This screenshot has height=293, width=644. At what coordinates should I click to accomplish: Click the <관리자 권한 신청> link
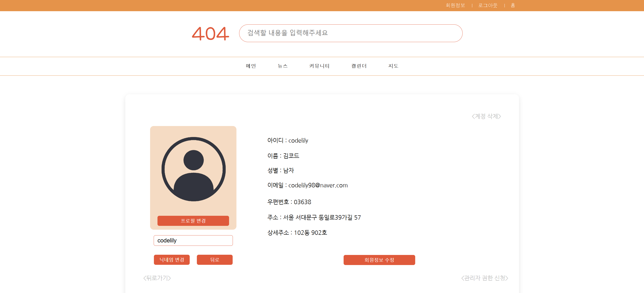pyautogui.click(x=485, y=278)
